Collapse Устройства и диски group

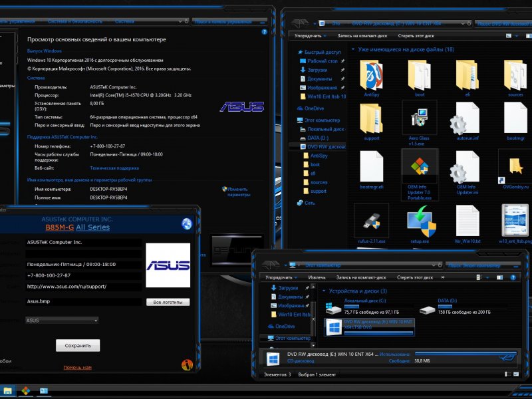click(x=324, y=291)
